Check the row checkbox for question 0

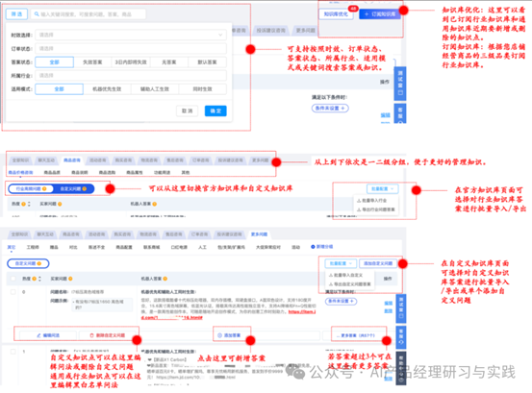tap(13, 292)
